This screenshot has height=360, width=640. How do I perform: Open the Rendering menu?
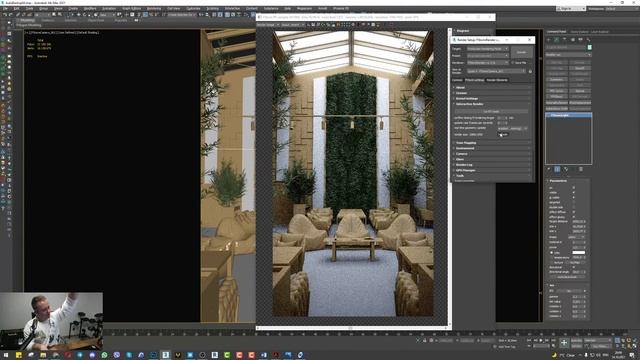(x=153, y=8)
